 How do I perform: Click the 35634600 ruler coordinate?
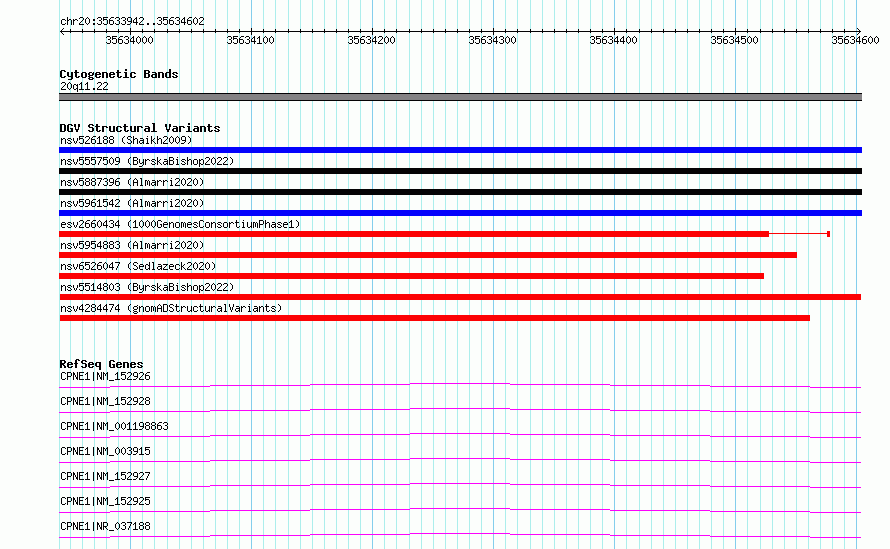tap(855, 40)
